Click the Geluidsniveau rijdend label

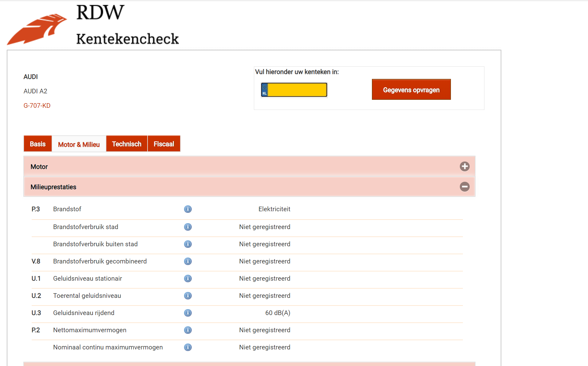point(84,313)
